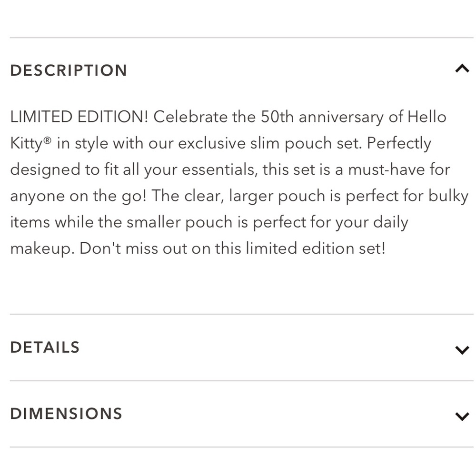Click the word 'makeup.' in description
476x476 pixels.
(42, 249)
